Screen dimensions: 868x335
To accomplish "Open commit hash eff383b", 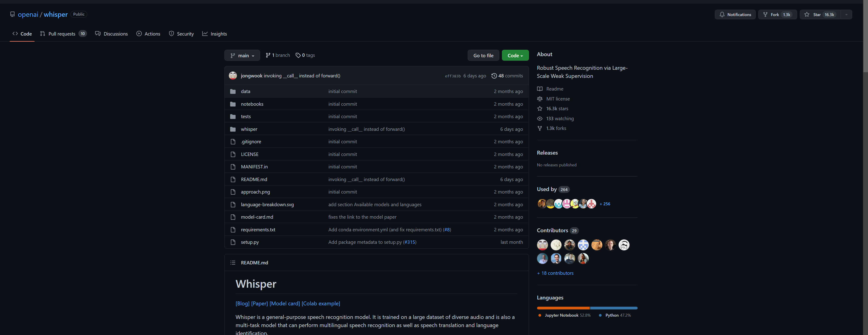I will pos(453,76).
